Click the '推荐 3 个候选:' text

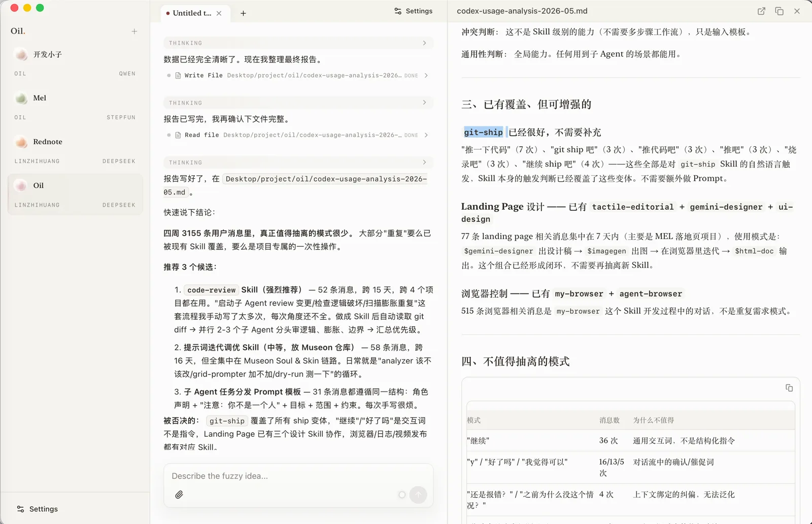pos(190,267)
